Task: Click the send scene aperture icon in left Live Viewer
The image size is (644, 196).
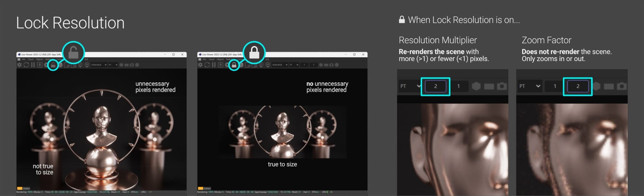Action: [19, 65]
